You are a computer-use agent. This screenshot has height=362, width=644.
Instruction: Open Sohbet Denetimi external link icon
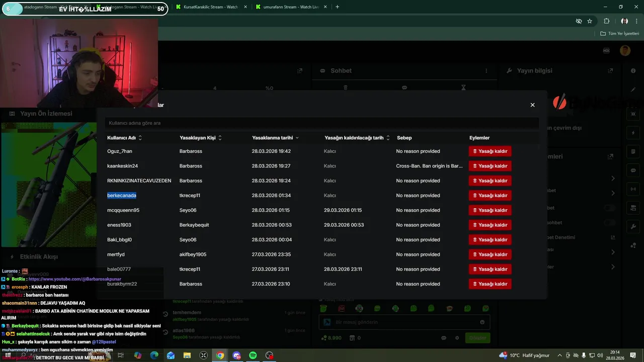[x=613, y=237]
